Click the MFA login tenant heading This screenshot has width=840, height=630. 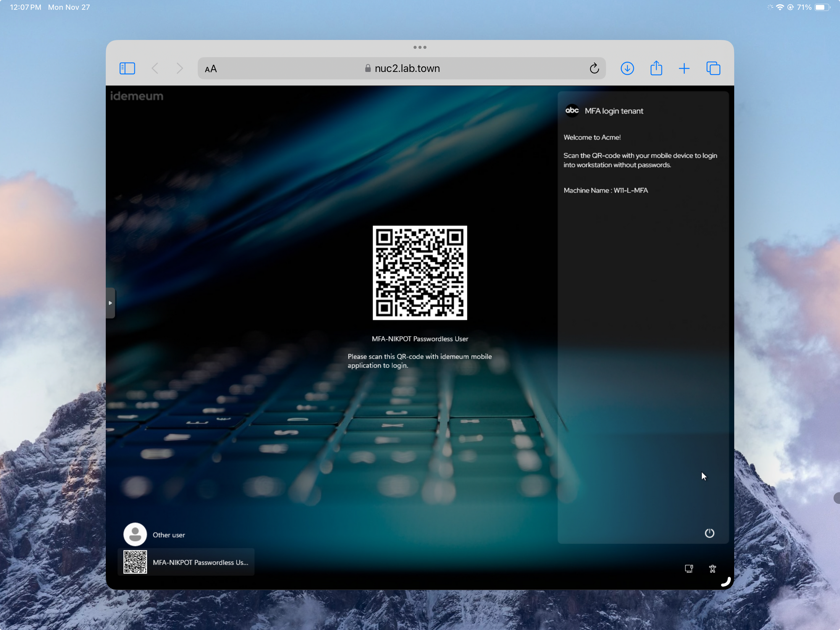[614, 111]
